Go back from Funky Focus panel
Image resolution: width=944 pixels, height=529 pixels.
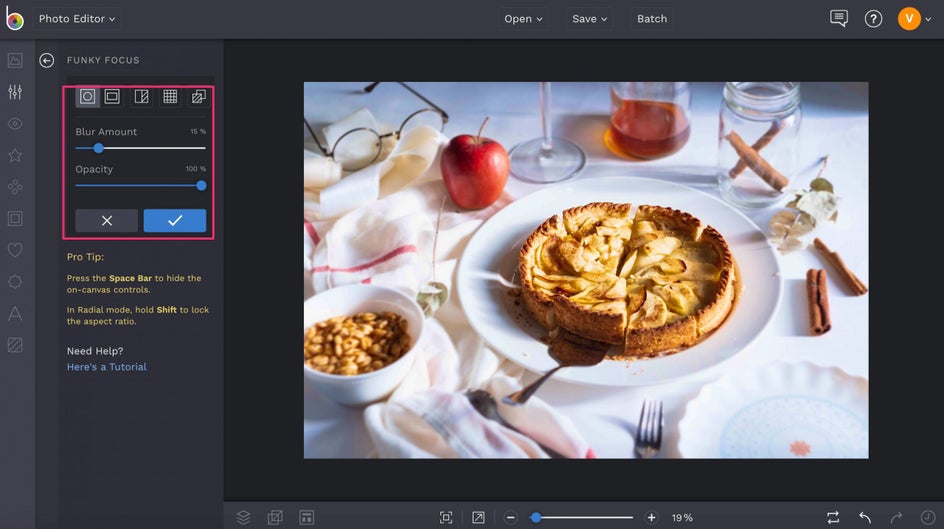pos(46,60)
